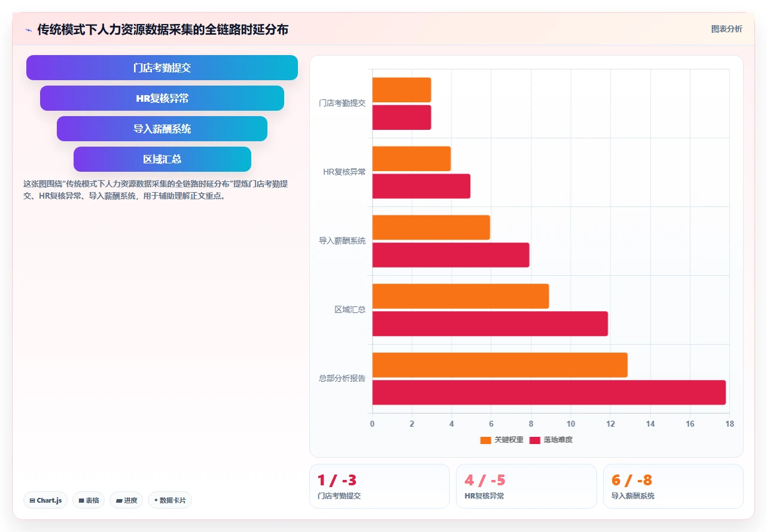
Task: Click the orange bar for 总部分析报告
Action: tap(500, 365)
